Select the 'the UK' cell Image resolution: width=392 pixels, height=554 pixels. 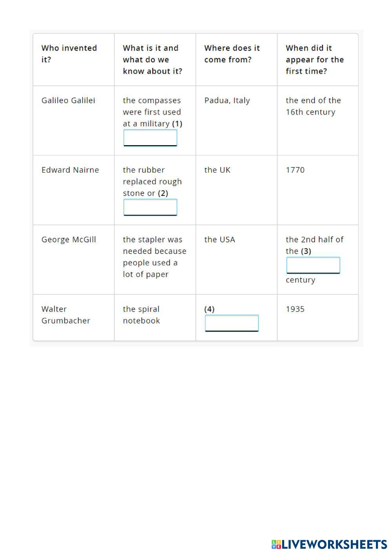tap(217, 170)
